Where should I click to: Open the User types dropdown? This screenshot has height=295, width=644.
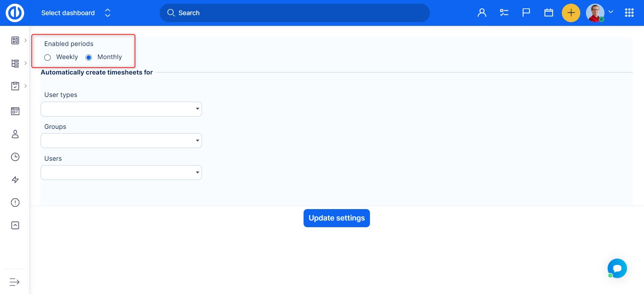(121, 109)
